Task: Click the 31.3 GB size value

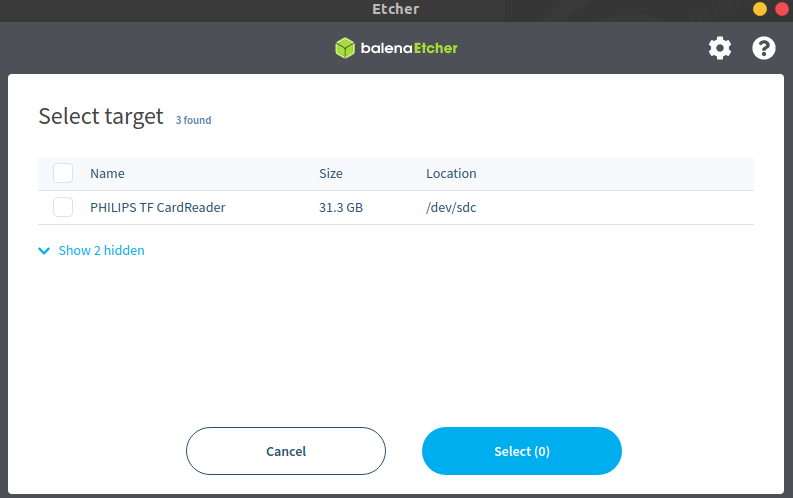Action: [341, 207]
